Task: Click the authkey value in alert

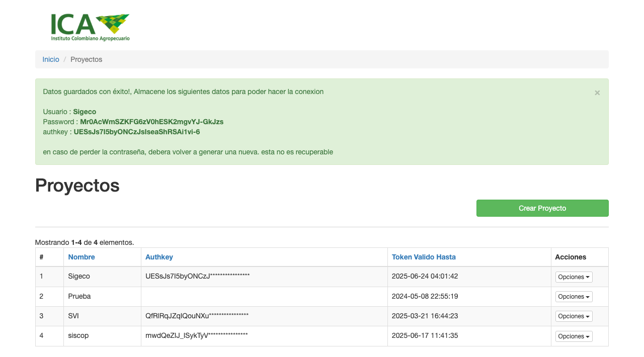Action: coord(136,132)
